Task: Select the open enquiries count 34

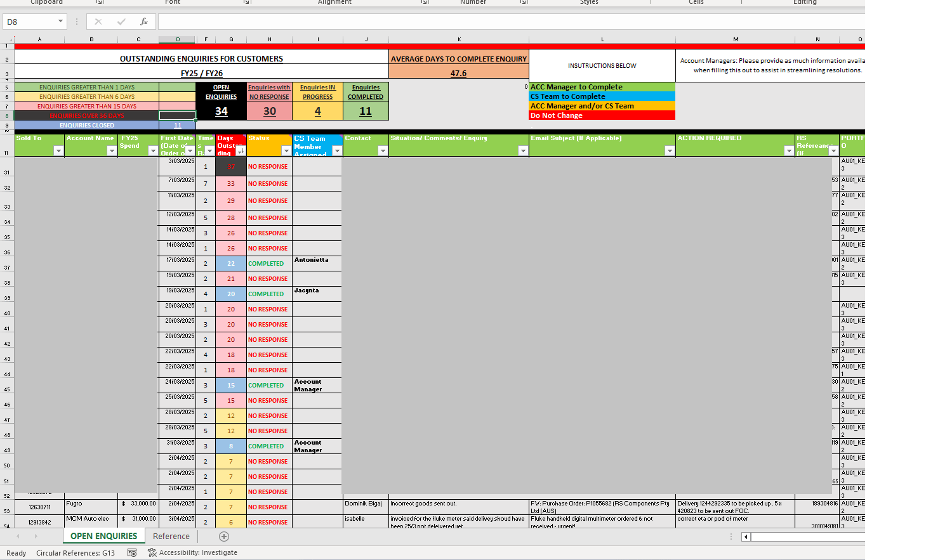Action: 221,111
